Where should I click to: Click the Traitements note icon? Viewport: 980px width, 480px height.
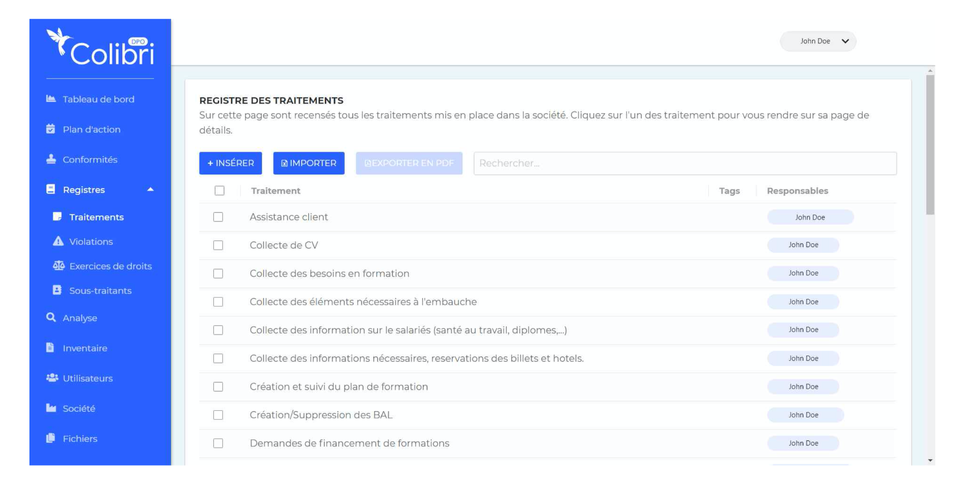coord(57,216)
